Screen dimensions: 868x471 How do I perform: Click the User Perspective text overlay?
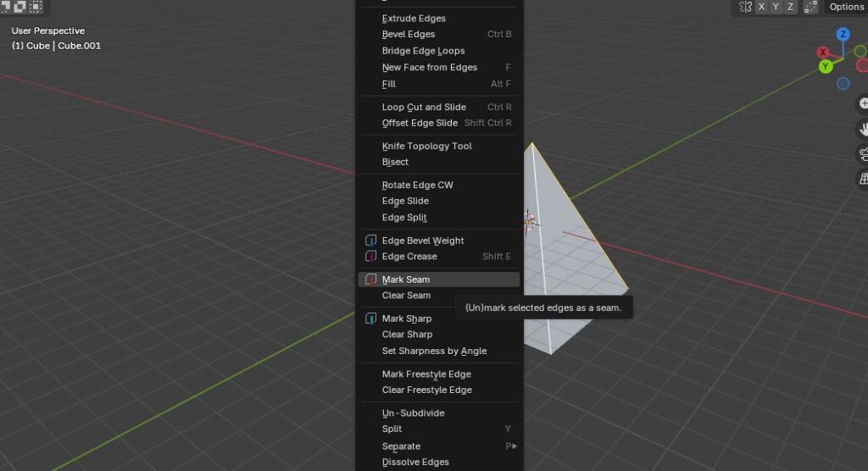[x=48, y=31]
